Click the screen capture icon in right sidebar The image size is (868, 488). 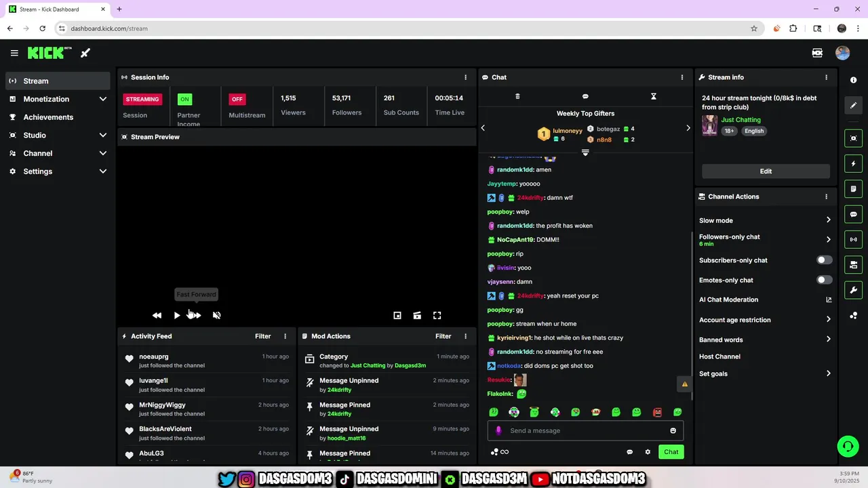click(853, 138)
